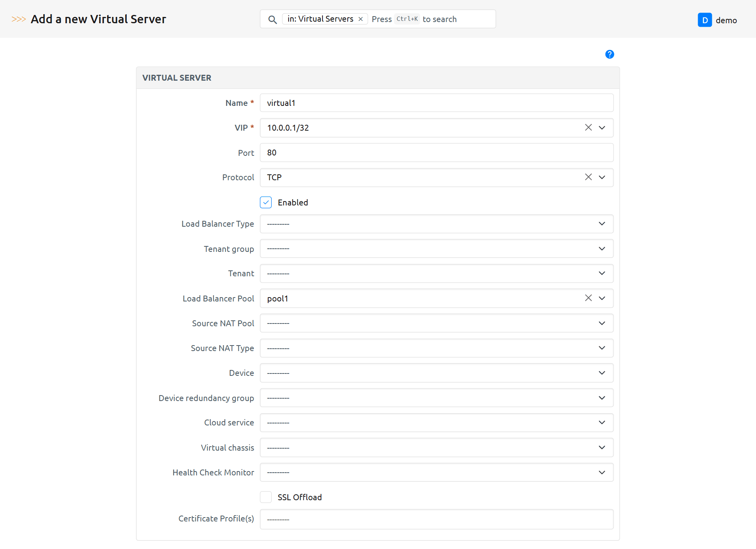Click the blue help question mark icon
756x549 pixels.
pos(609,54)
